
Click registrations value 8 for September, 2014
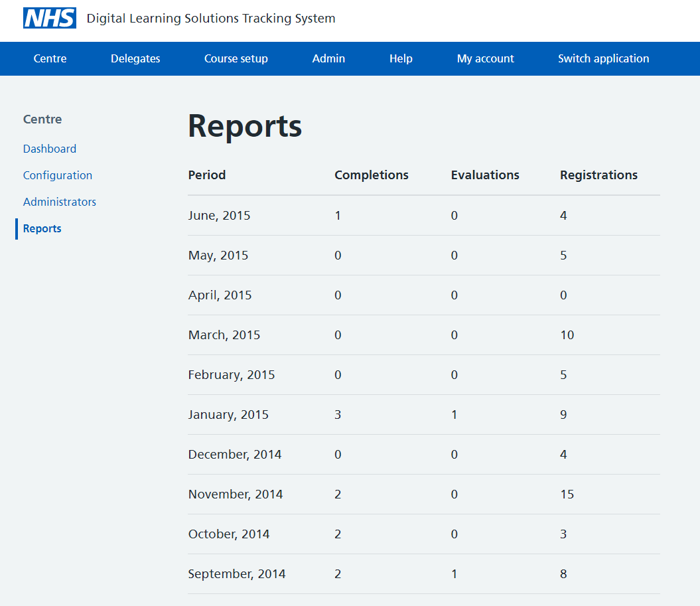point(563,574)
